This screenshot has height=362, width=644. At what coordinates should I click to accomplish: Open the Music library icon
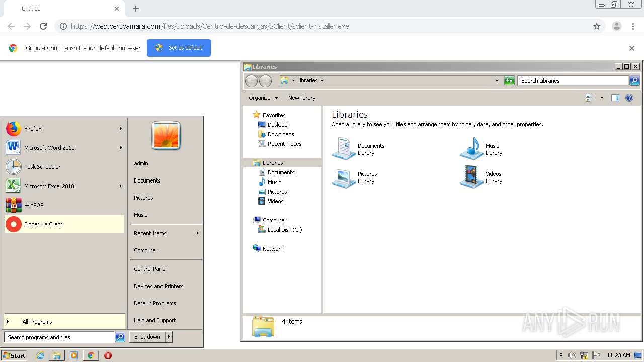[x=471, y=149]
